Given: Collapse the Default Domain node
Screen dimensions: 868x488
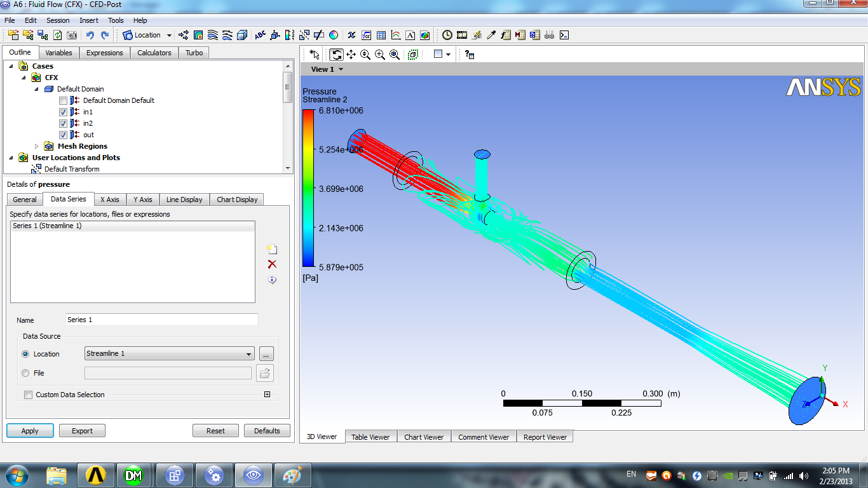Looking at the screenshot, I should point(36,89).
